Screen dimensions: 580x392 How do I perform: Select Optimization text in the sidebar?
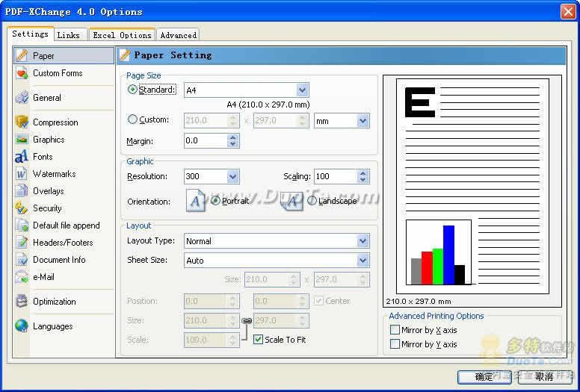click(55, 302)
